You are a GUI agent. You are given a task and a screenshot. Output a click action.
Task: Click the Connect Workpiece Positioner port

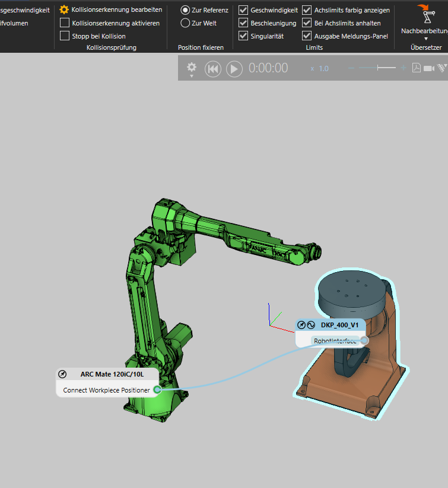coord(157,390)
